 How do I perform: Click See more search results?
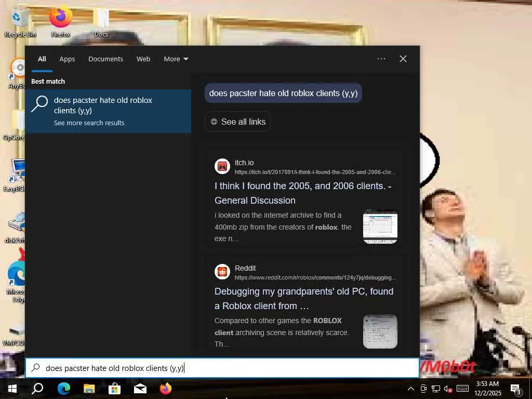[89, 123]
